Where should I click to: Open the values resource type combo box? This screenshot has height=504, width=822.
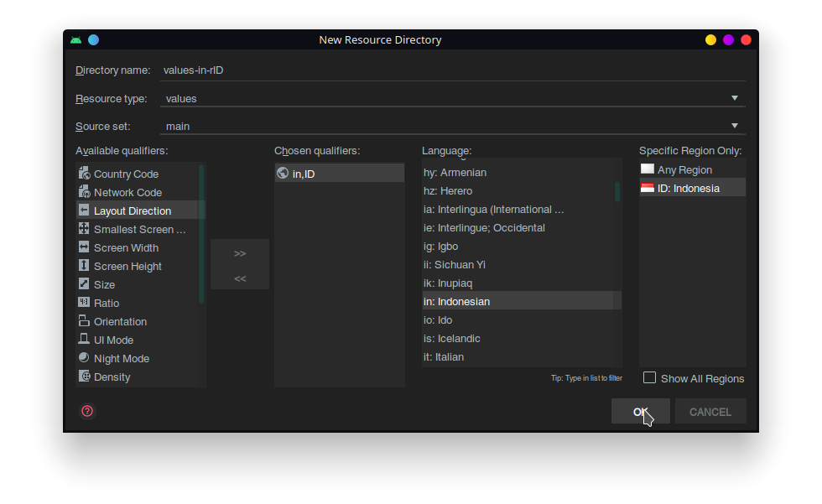452,98
